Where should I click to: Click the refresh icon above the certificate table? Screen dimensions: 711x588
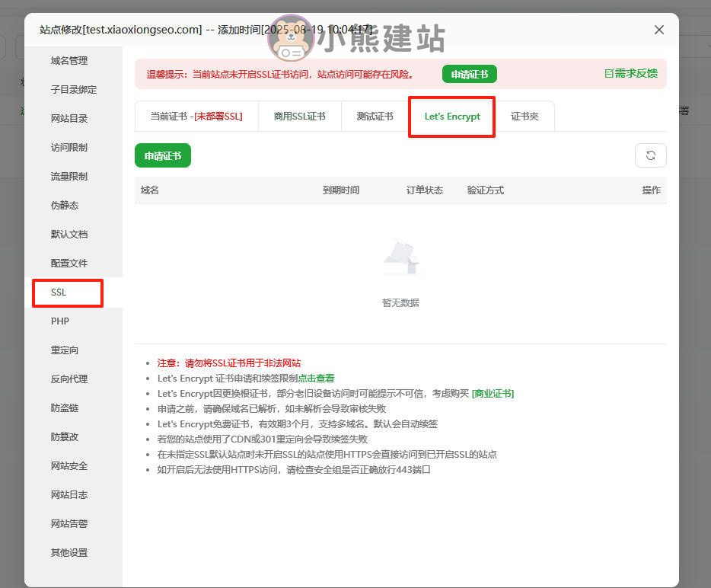pyautogui.click(x=650, y=155)
